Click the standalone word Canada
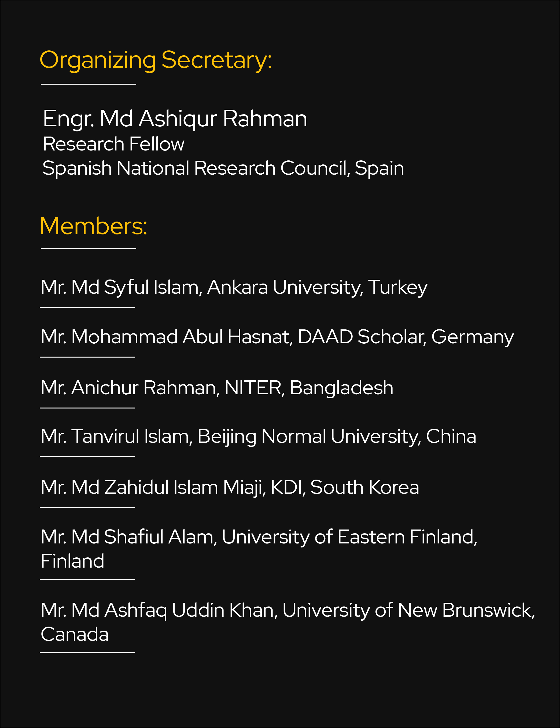This screenshot has width=560, height=728. pos(75,634)
